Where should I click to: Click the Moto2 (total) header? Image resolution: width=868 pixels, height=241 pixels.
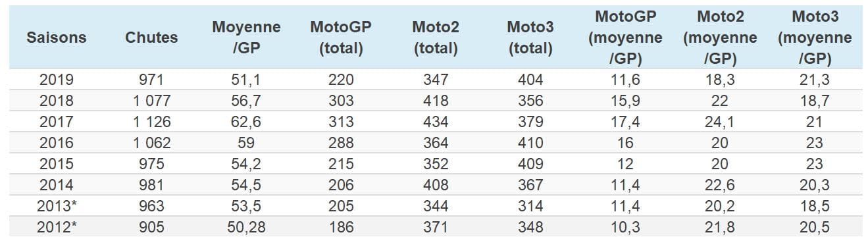coord(436,38)
